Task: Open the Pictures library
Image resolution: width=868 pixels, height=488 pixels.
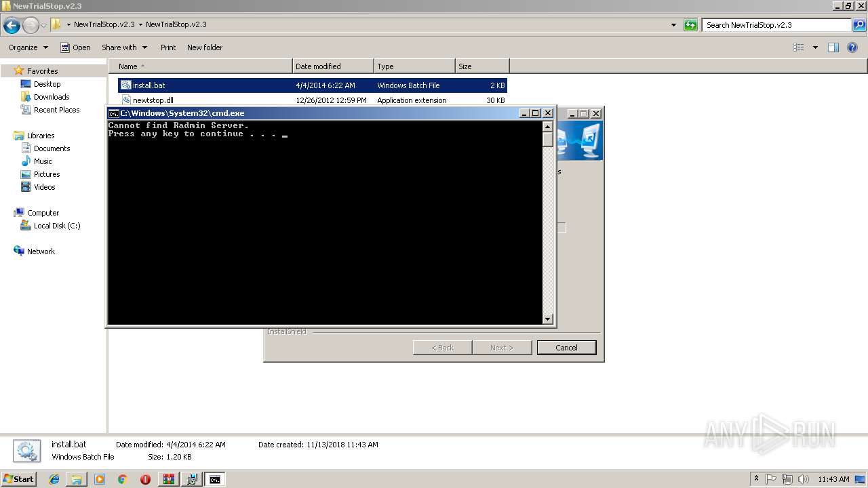Action: [x=47, y=174]
